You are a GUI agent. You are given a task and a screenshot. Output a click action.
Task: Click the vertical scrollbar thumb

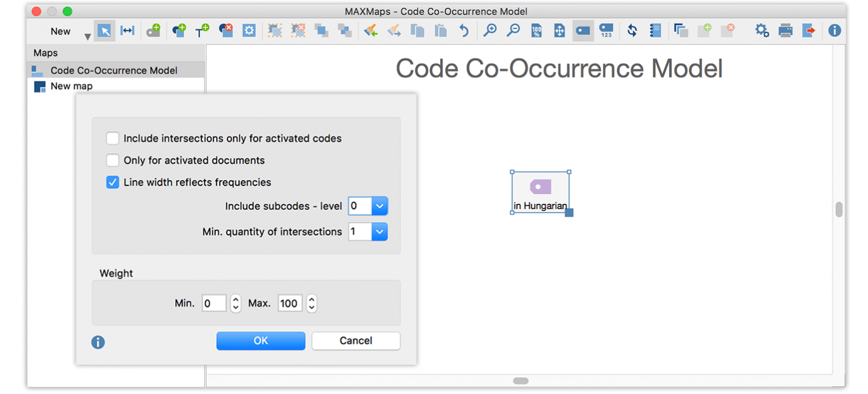click(839, 209)
